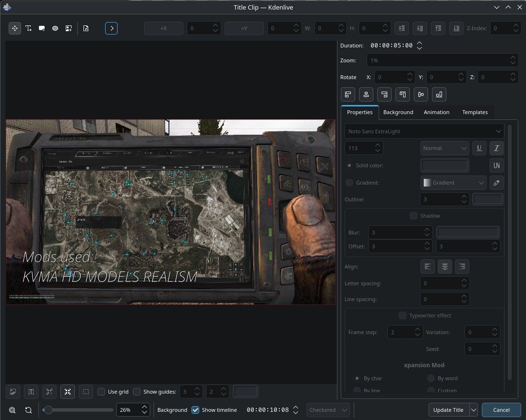Image resolution: width=526 pixels, height=420 pixels.
Task: Select the Add Rectangle tool
Action: 42,28
